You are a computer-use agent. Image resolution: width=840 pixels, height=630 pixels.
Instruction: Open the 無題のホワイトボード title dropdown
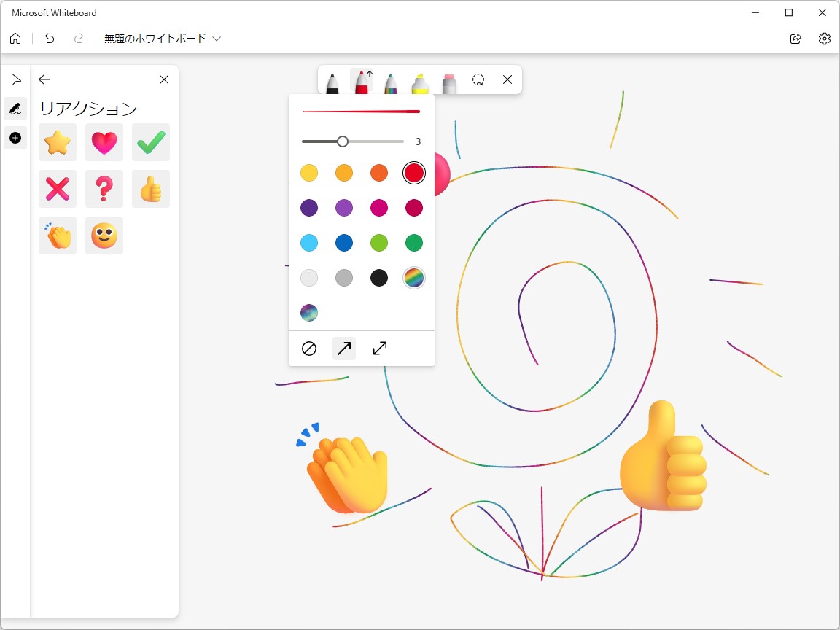coord(217,39)
